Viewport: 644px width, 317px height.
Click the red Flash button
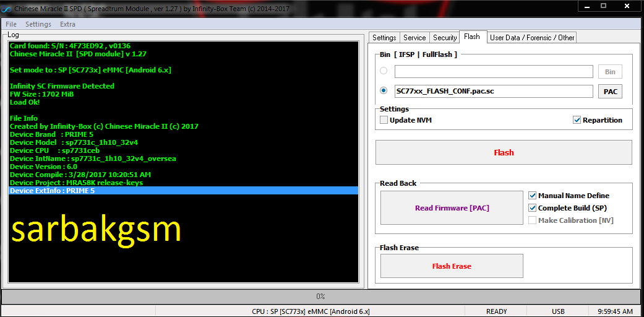[x=504, y=152]
